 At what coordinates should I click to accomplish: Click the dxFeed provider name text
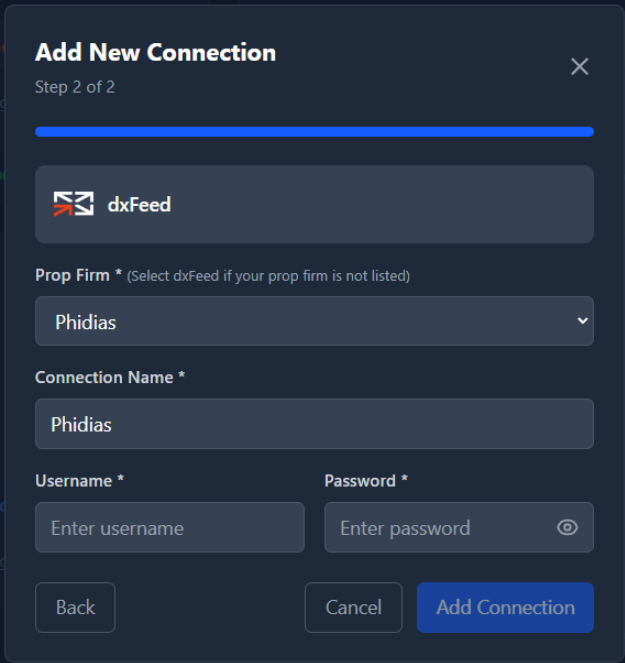[x=139, y=205]
